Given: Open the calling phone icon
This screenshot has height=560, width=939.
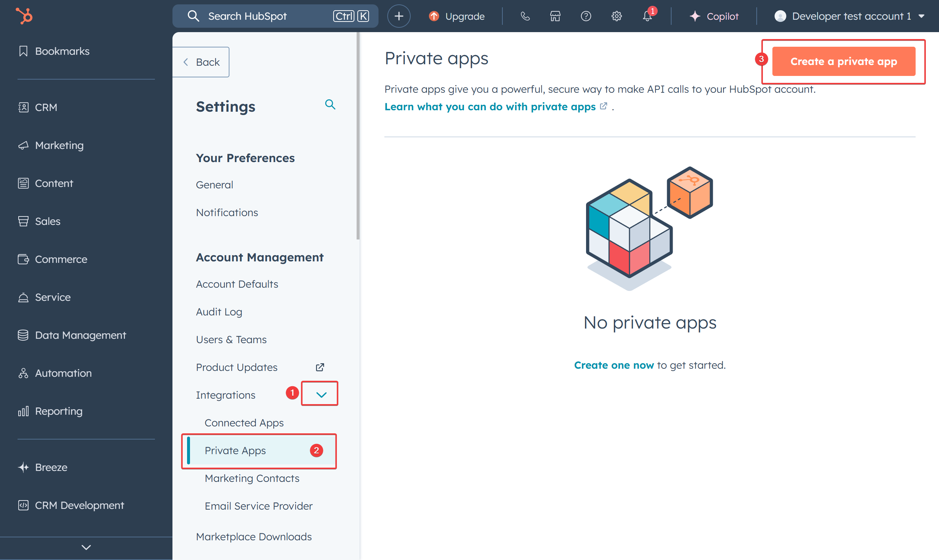Looking at the screenshot, I should (525, 16).
